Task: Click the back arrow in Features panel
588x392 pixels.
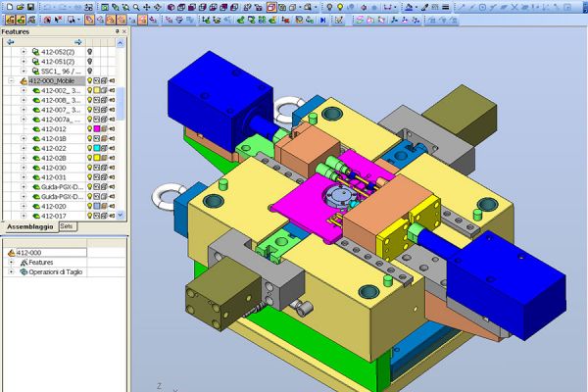Action: (x=11, y=42)
